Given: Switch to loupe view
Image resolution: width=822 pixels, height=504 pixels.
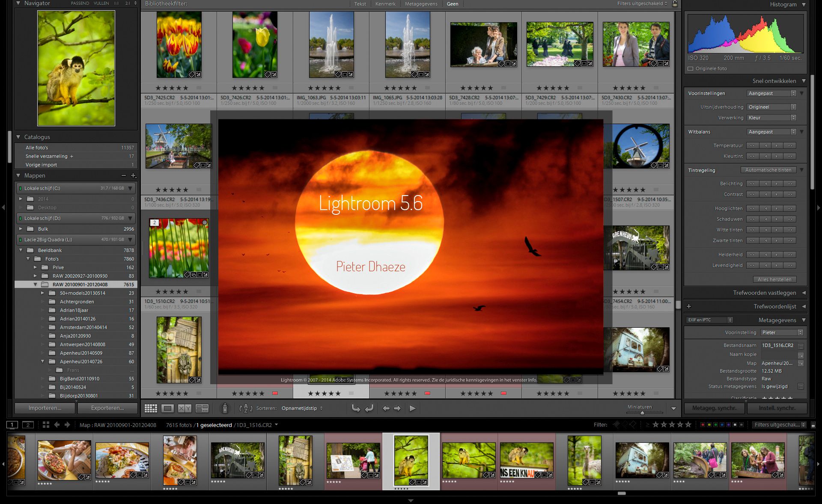Looking at the screenshot, I should tap(167, 408).
